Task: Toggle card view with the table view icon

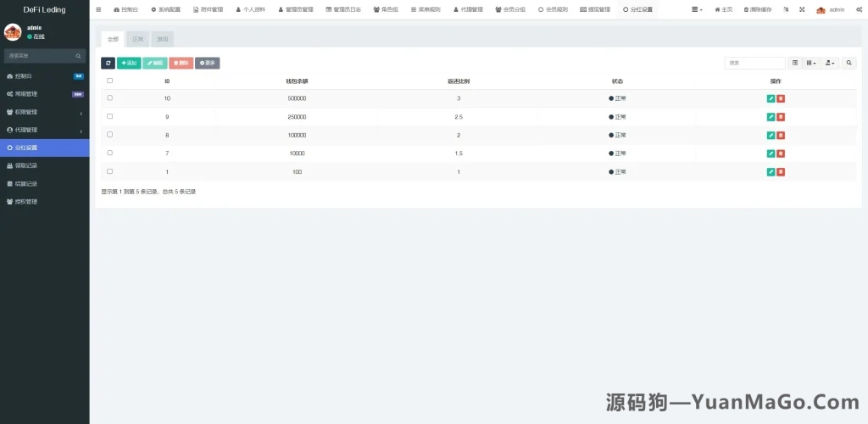Action: click(795, 63)
